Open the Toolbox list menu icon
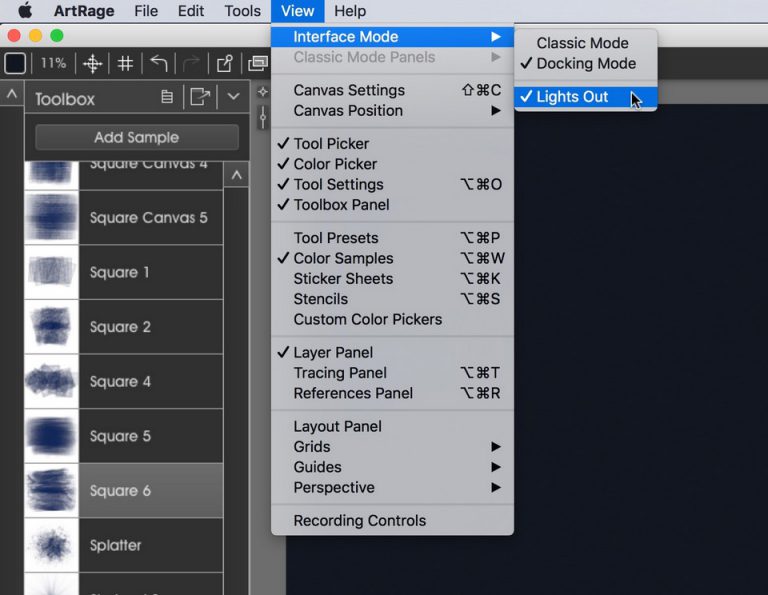The height and width of the screenshot is (595, 768). 167,97
